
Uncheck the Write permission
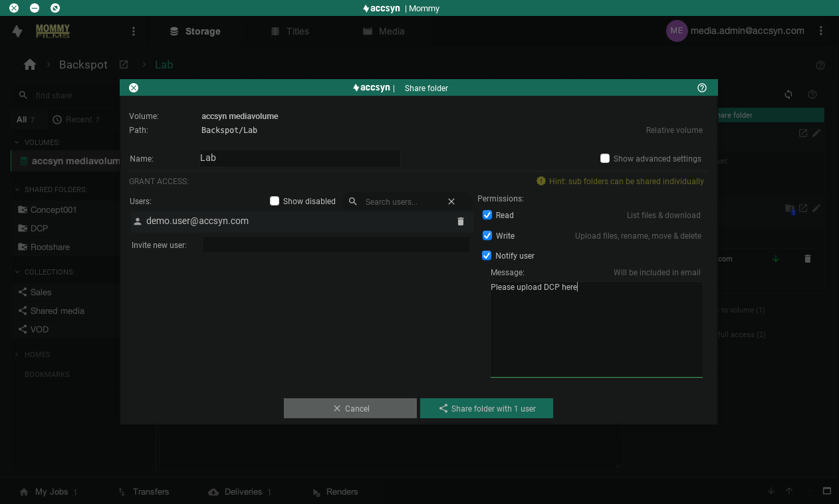pos(487,235)
